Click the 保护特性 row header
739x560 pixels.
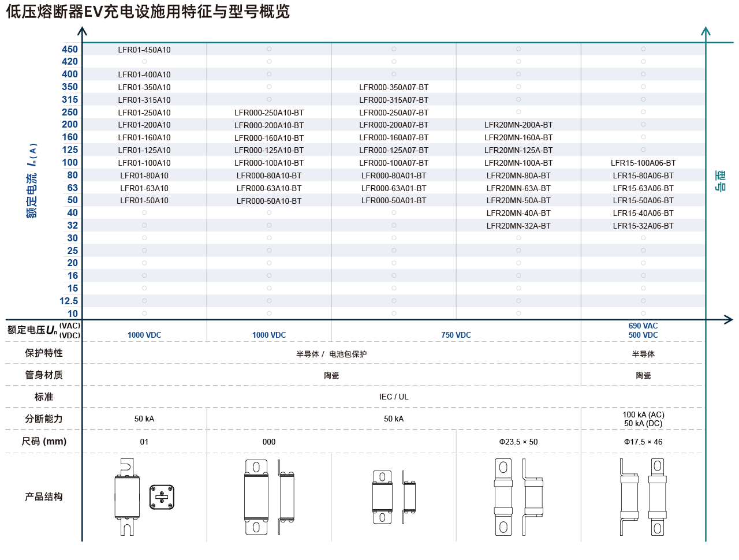44,353
